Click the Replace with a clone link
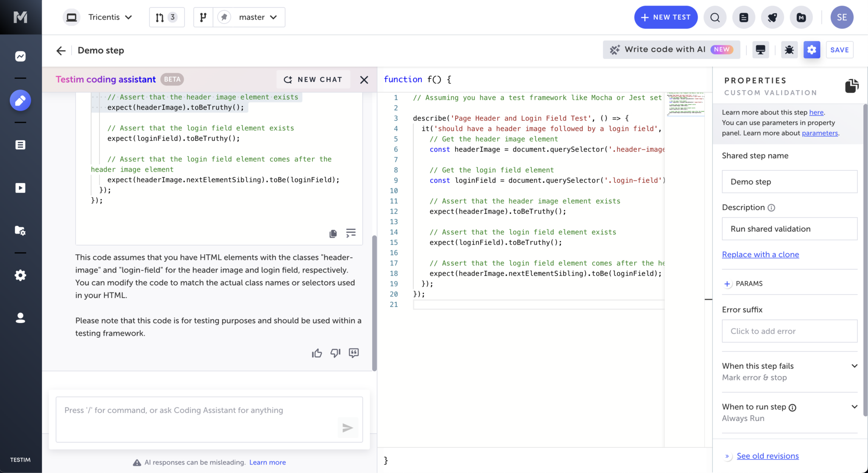 [x=760, y=254]
